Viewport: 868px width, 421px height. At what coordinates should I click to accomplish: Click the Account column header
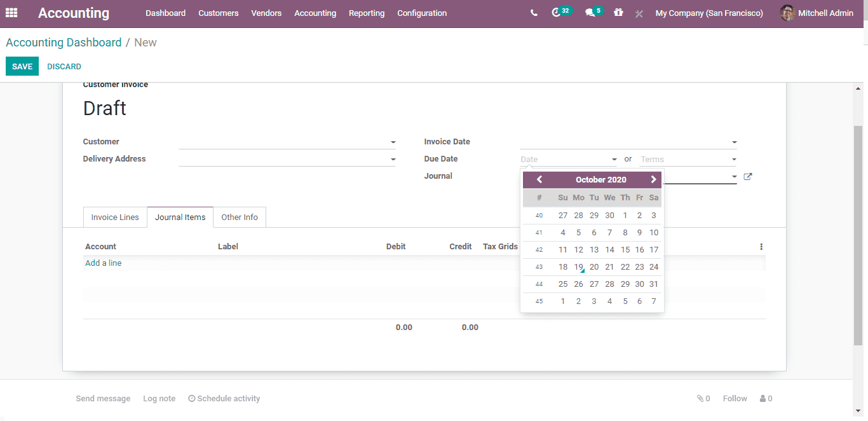pos(100,247)
